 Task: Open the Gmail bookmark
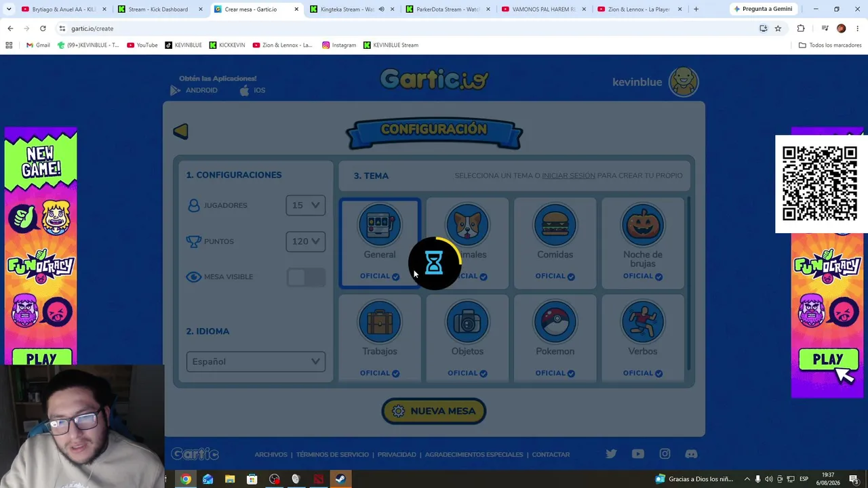38,45
